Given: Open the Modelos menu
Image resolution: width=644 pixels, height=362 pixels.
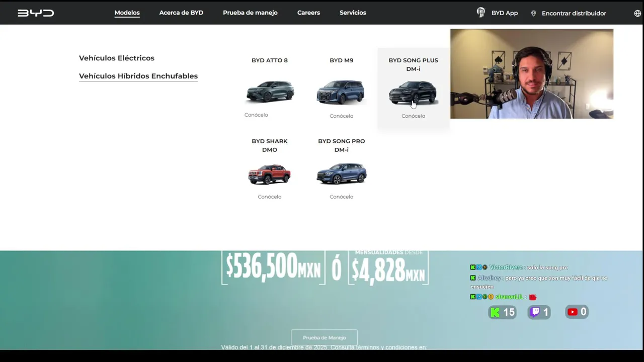Looking at the screenshot, I should click(127, 13).
